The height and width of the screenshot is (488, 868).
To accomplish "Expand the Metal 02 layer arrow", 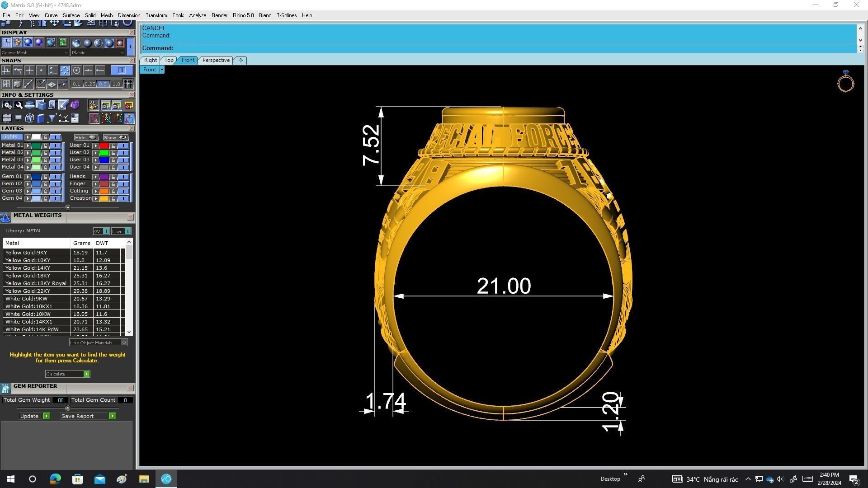I will [x=28, y=153].
